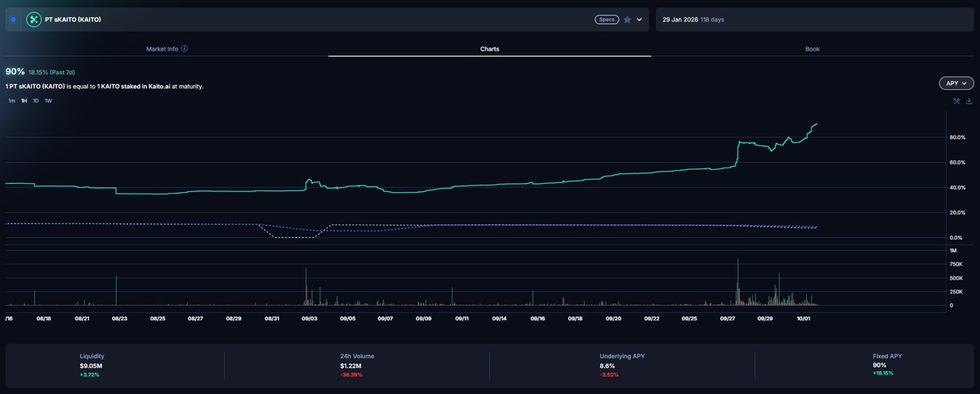Set chart interval to 1D
Viewport: 980px width, 394px height.
(36, 101)
